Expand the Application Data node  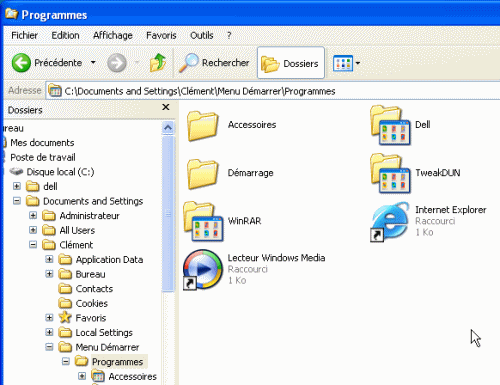[49, 259]
